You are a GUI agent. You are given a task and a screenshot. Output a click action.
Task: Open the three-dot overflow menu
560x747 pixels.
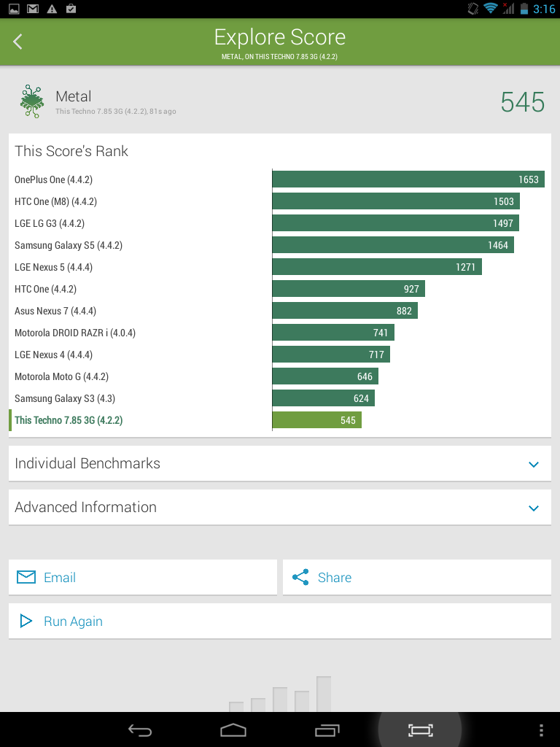pos(541,729)
